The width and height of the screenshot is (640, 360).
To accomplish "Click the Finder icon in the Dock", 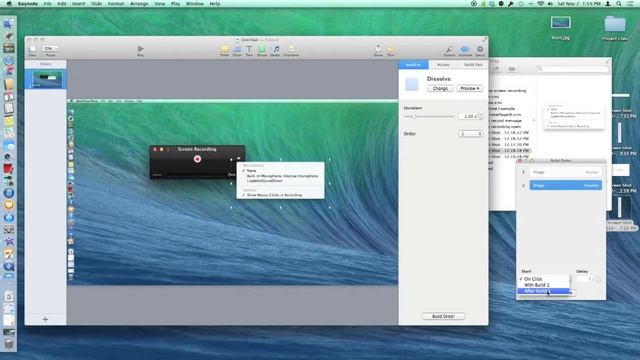I will 9,24.
